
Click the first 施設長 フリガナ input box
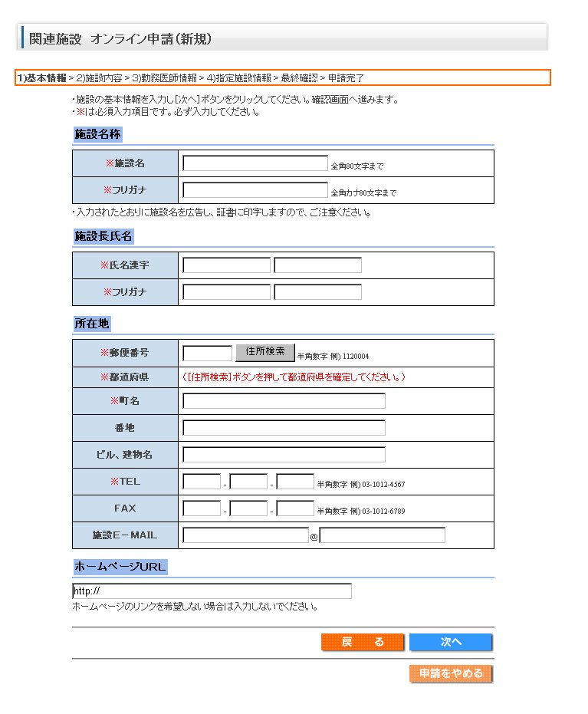point(226,292)
